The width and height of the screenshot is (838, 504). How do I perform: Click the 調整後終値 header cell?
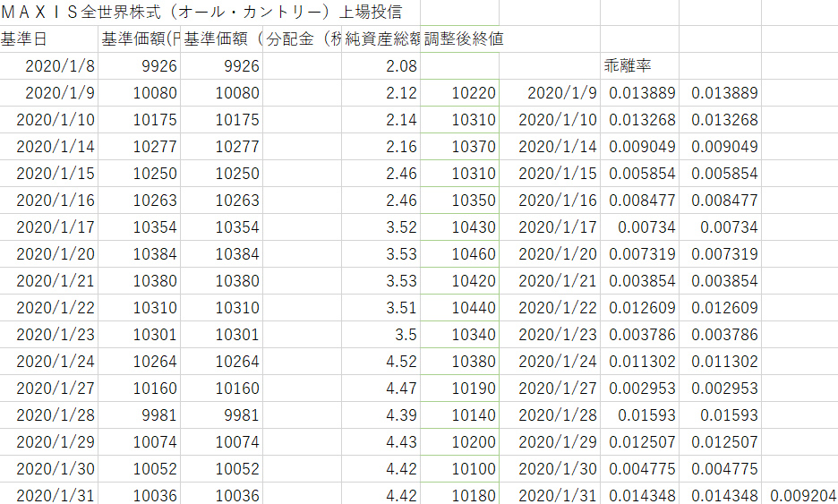(464, 39)
